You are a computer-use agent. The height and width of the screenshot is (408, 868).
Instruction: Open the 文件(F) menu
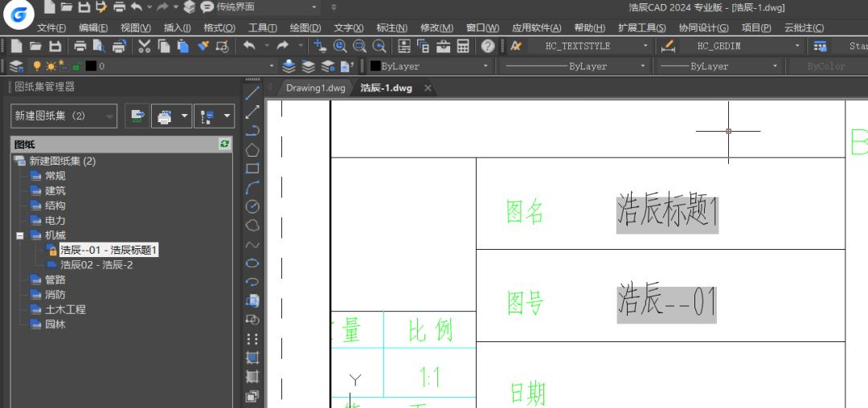(51, 27)
